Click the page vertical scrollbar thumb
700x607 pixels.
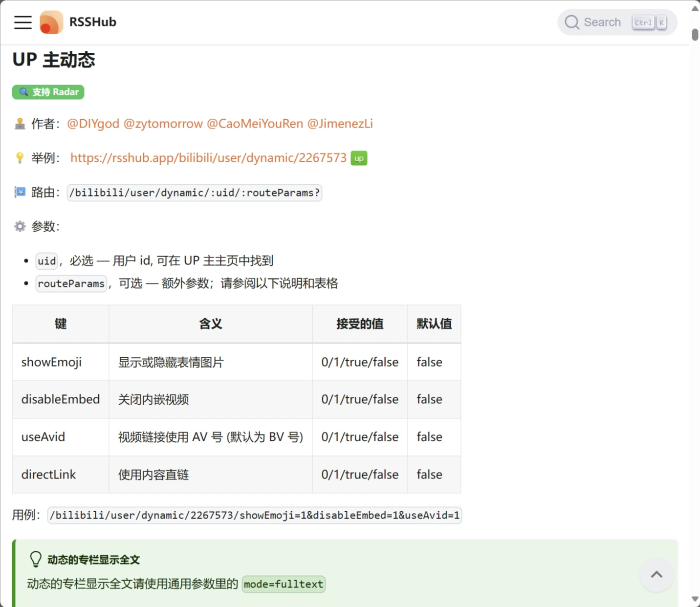click(x=695, y=35)
